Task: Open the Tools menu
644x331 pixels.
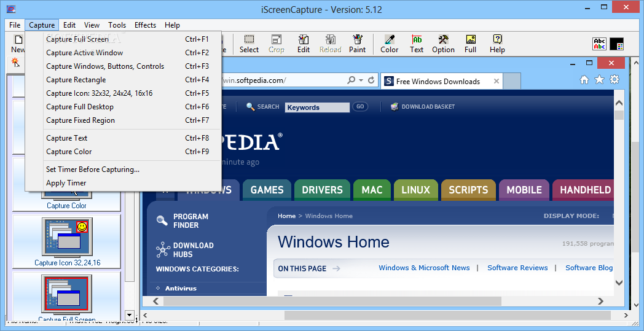Action: (x=117, y=25)
